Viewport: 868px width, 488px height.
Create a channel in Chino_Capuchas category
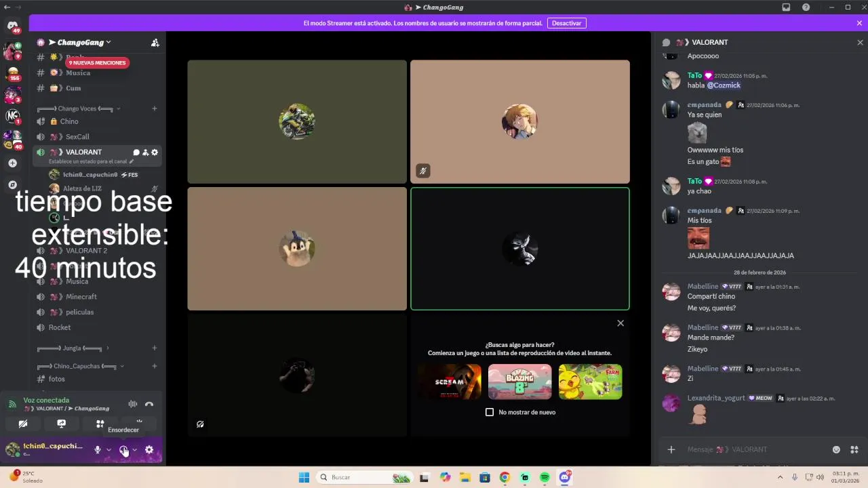[155, 366]
